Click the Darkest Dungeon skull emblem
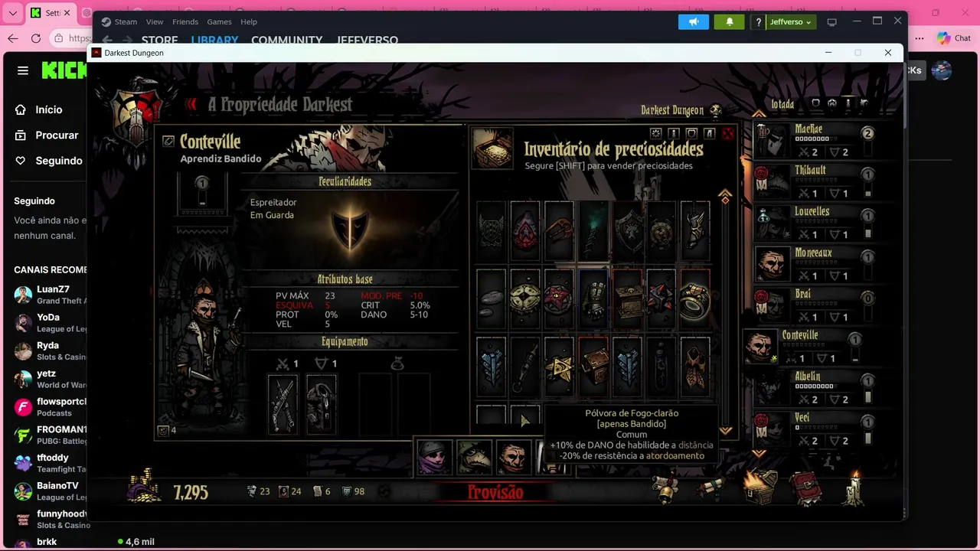The height and width of the screenshot is (551, 980). 716,111
